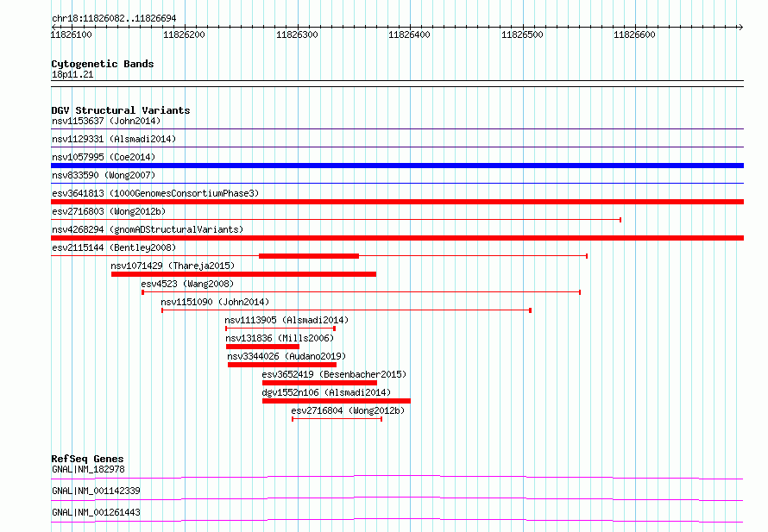Select the nsv1129331 (Alsmadi2014) variant label
Image resolution: width=768 pixels, height=532 pixels.
click(x=114, y=139)
